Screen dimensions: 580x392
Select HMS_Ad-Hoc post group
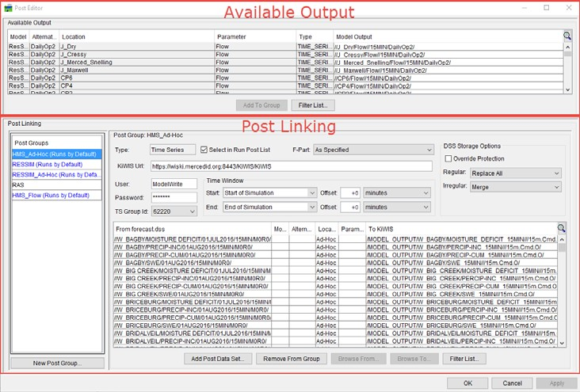(56, 154)
